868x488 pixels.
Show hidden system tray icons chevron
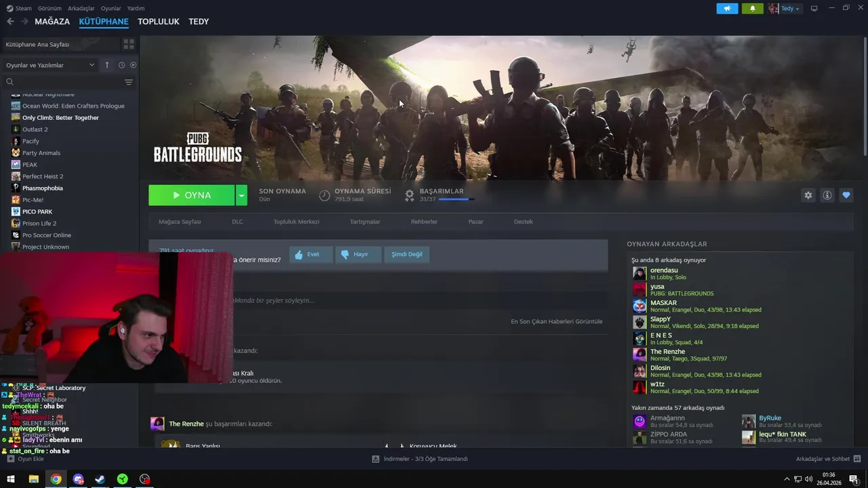787,479
